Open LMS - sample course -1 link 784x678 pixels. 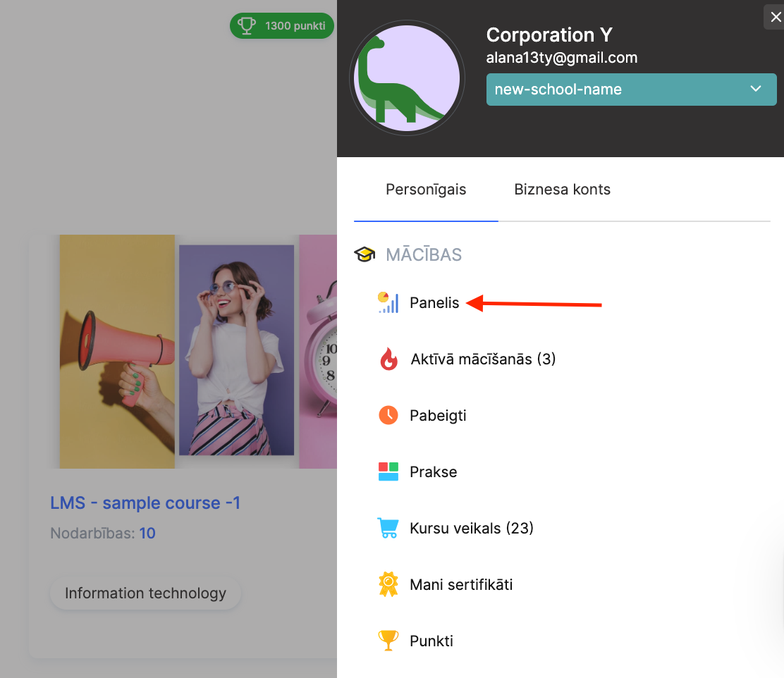click(x=145, y=503)
